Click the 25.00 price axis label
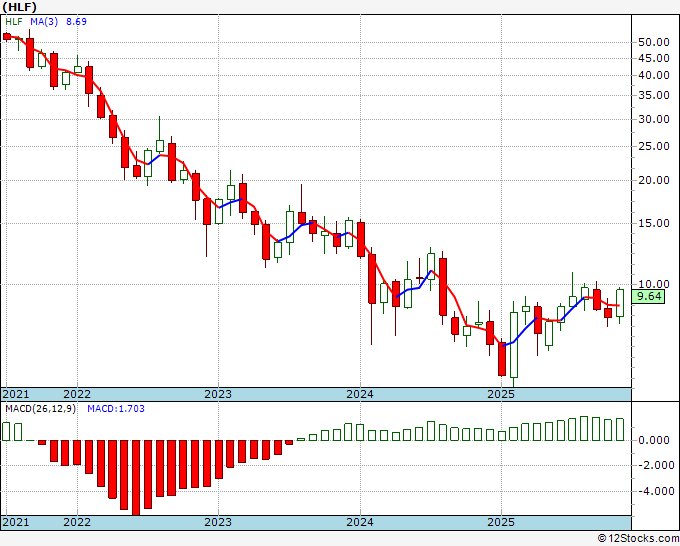The height and width of the screenshot is (546, 680). (x=654, y=147)
